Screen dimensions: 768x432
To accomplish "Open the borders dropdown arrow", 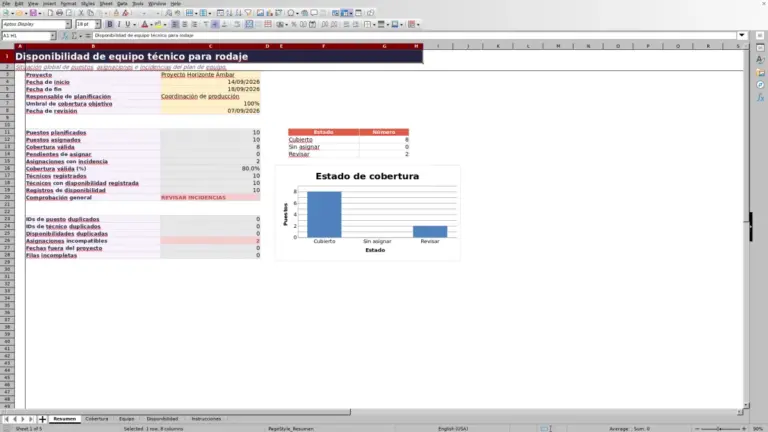I will pyautogui.click(x=374, y=24).
